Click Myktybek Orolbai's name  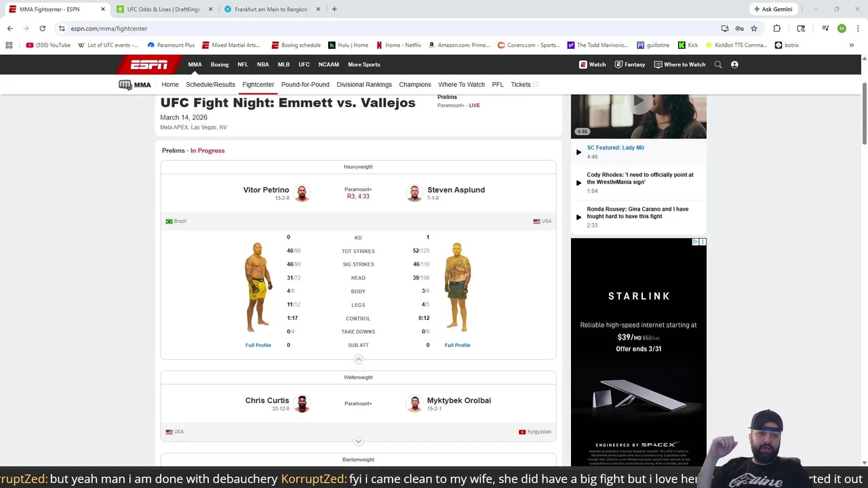click(x=459, y=401)
